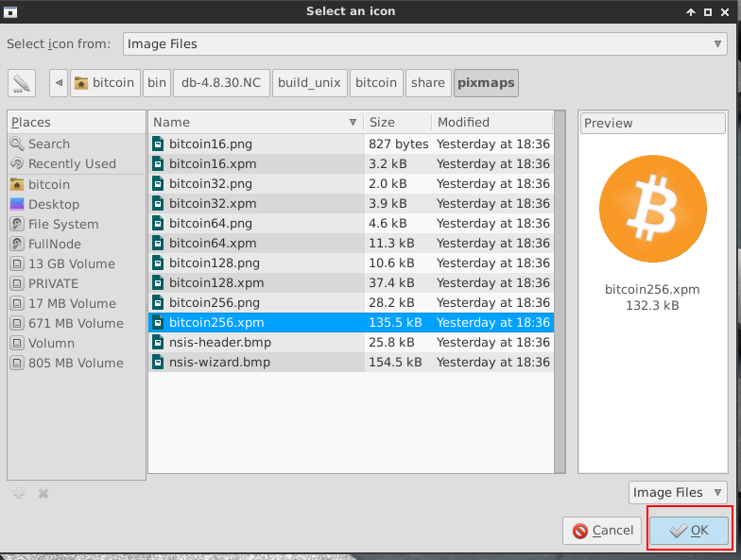
Task: Click the file icon of bitcoin256.png
Action: tap(158, 302)
